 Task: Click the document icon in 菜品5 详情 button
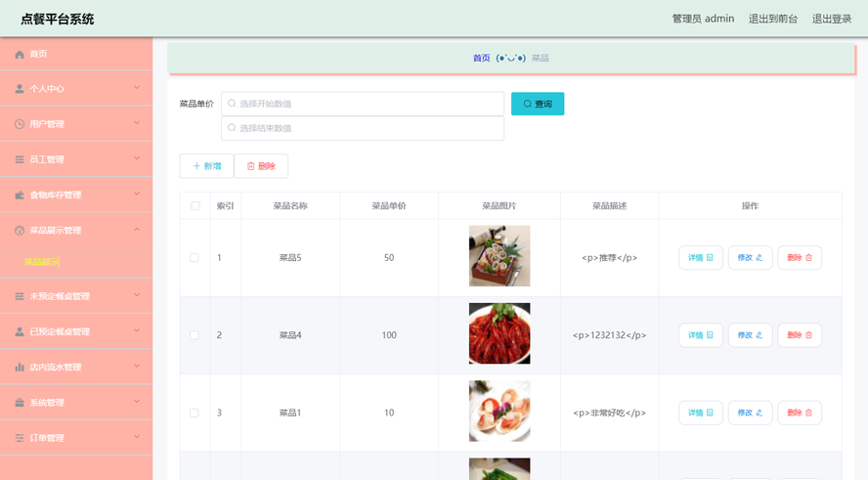tap(710, 257)
